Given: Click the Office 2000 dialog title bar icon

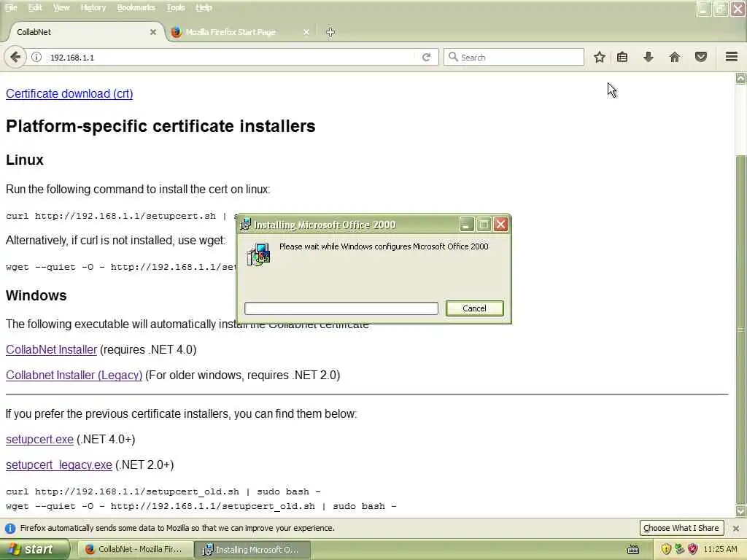Looking at the screenshot, I should click(x=245, y=225).
